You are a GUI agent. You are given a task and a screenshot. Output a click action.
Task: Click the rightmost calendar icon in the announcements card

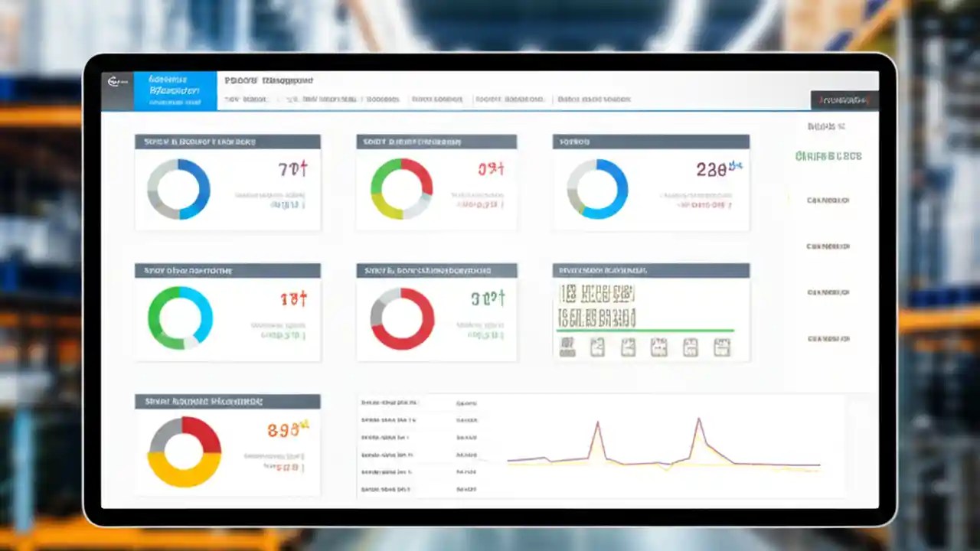coord(720,347)
